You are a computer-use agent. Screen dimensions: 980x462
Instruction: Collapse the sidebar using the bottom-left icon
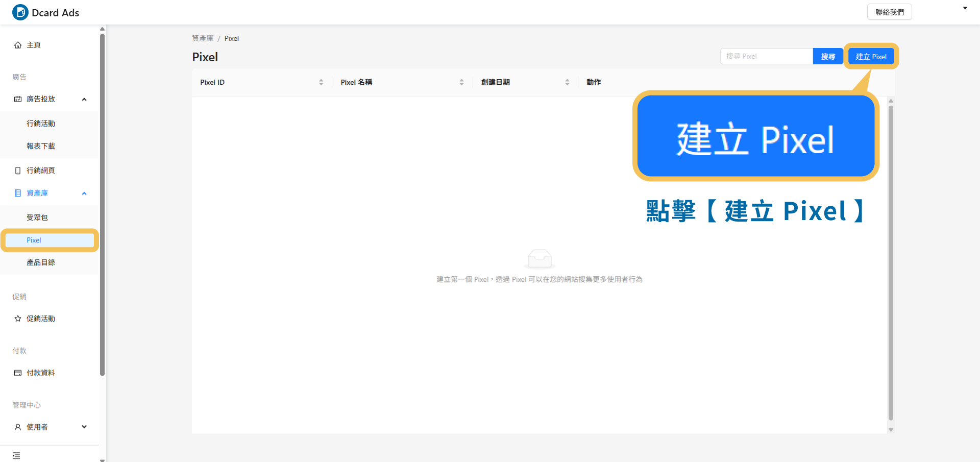[x=16, y=455]
